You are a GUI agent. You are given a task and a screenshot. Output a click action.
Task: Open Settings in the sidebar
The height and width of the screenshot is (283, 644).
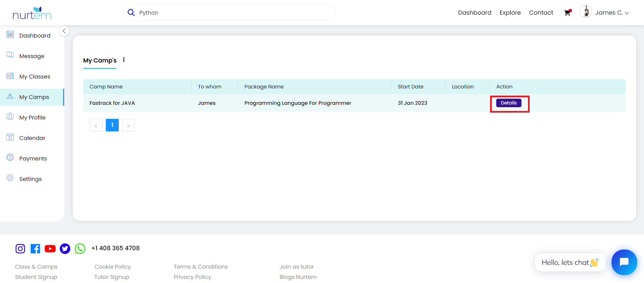[x=30, y=179]
